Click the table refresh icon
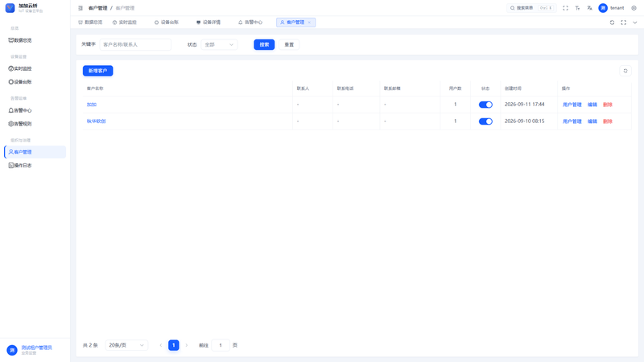Viewport: 644px width, 362px height. tap(625, 71)
